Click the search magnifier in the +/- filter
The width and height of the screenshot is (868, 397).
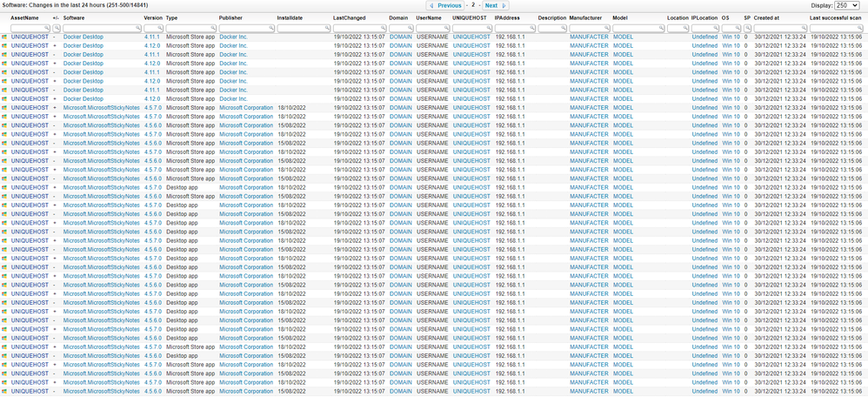[x=57, y=29]
